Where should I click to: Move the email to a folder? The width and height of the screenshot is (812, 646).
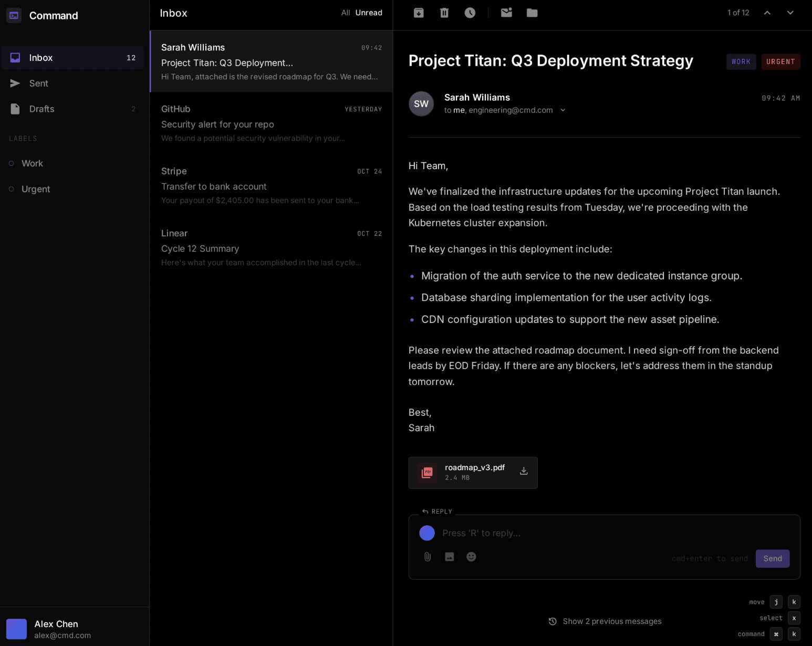point(532,13)
